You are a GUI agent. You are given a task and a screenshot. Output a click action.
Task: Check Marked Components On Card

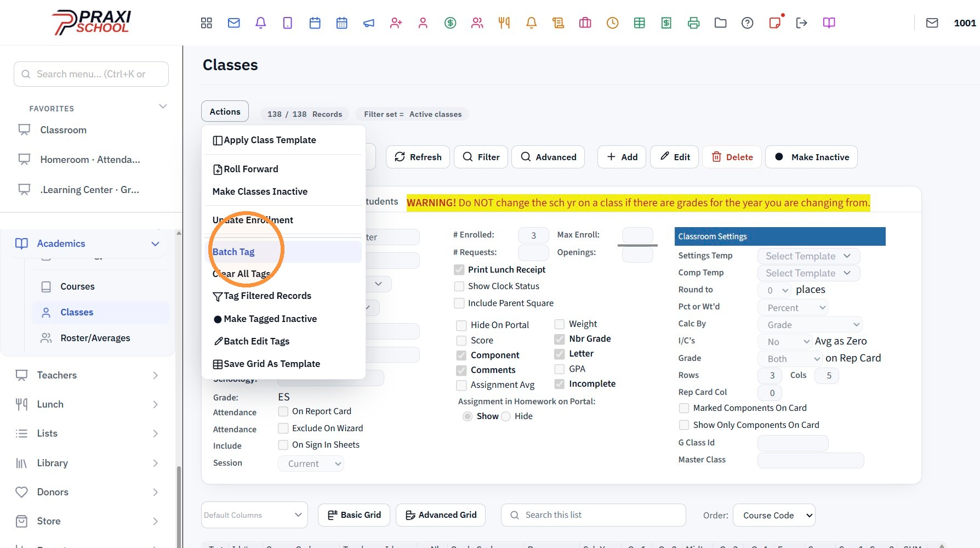(x=684, y=408)
